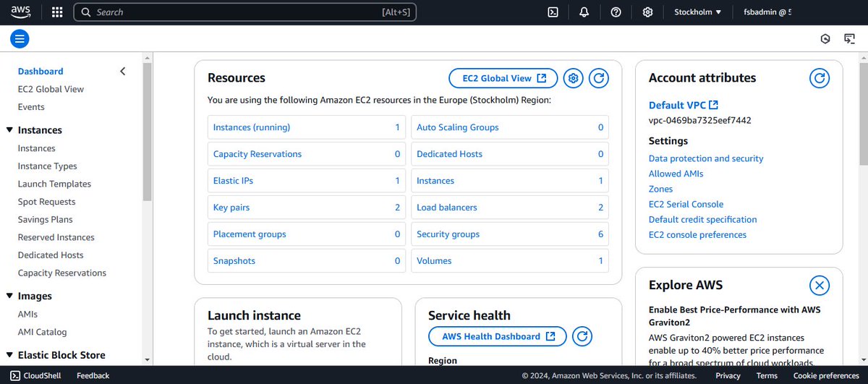The image size is (868, 384).
Task: Open Instance Types in sidebar
Action: 47,166
